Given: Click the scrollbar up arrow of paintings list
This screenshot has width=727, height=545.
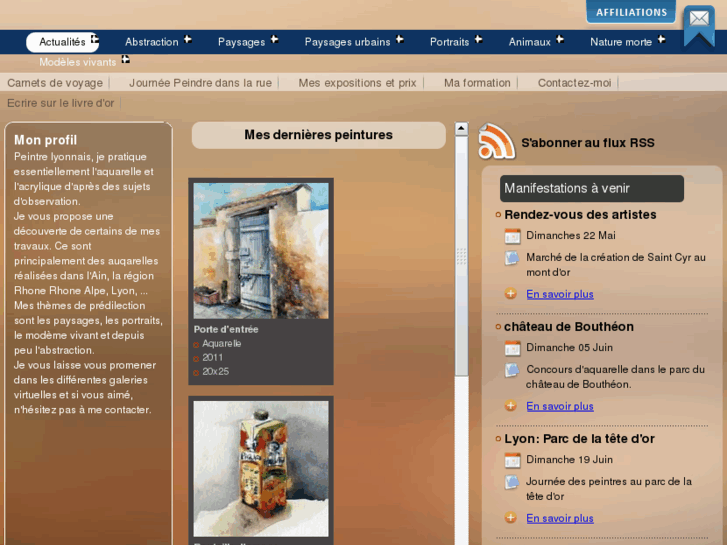Looking at the screenshot, I should click(x=461, y=128).
